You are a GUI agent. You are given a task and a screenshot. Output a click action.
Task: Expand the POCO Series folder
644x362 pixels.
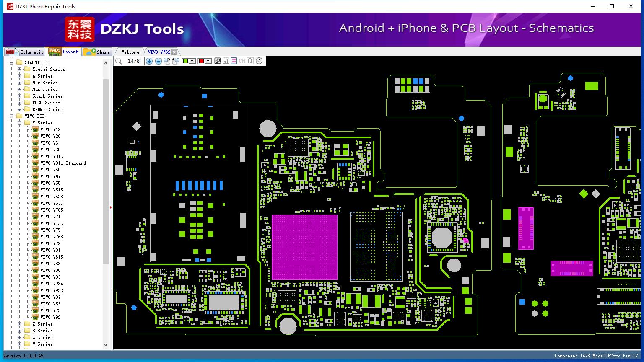tap(20, 103)
